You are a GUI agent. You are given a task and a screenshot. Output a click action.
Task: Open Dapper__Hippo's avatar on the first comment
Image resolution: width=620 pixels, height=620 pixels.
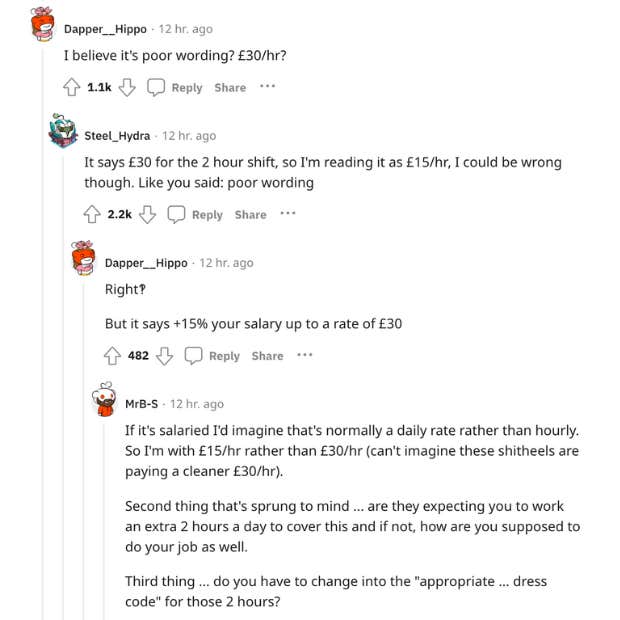pyautogui.click(x=43, y=24)
